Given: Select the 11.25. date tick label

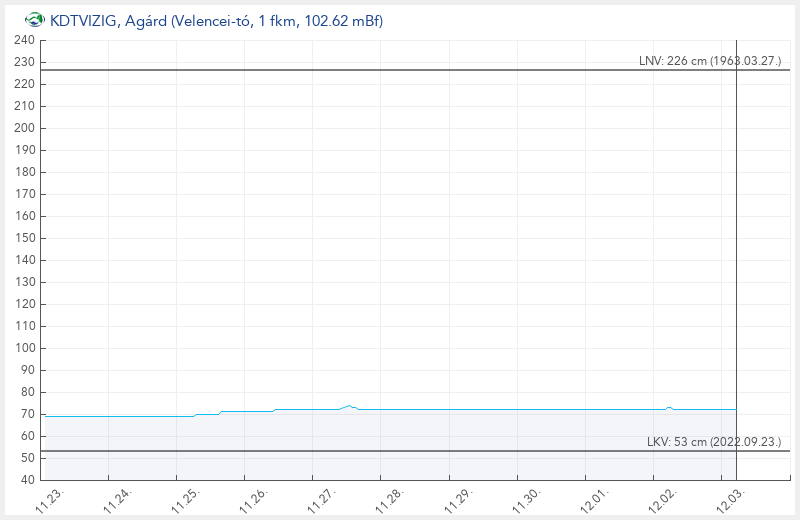Looking at the screenshot, I should tap(187, 499).
